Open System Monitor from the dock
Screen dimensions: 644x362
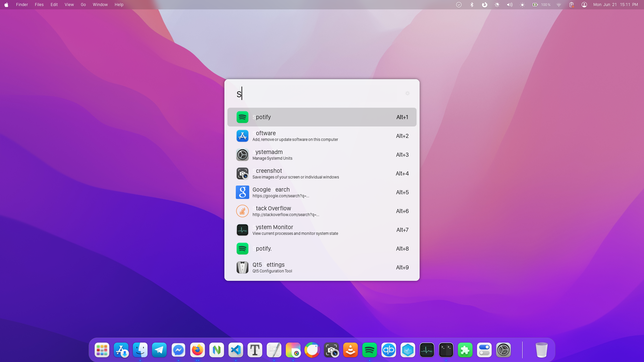click(427, 350)
